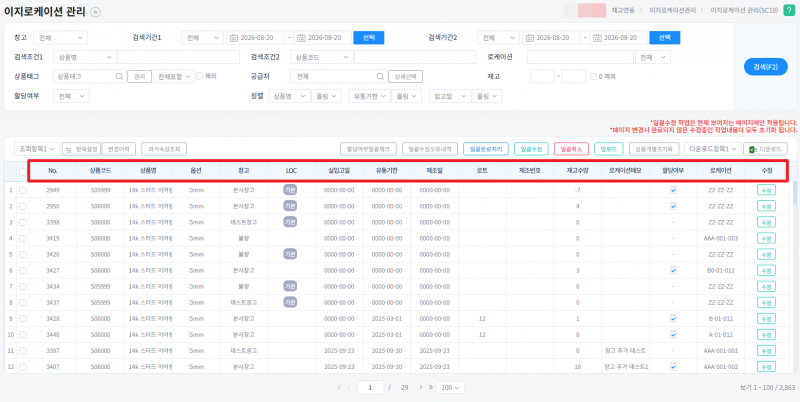Click the 검색기간1 start date calendar icon

tap(234, 38)
